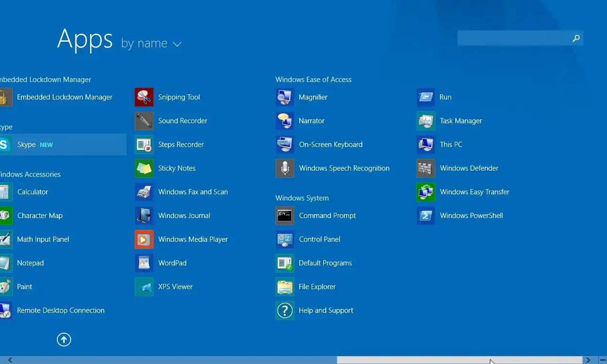
Task: Click the zoom-out minus button at bottom right
Action: [x=602, y=360]
